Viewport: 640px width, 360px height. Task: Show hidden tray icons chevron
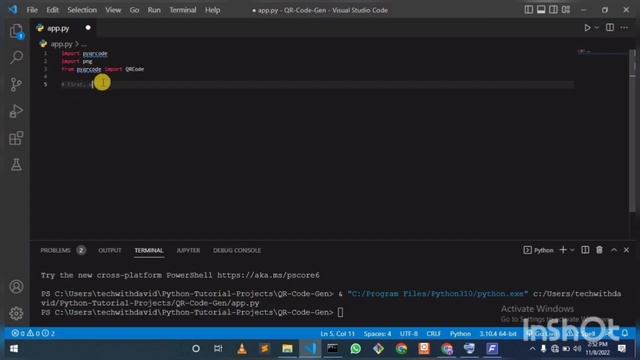pos(532,349)
